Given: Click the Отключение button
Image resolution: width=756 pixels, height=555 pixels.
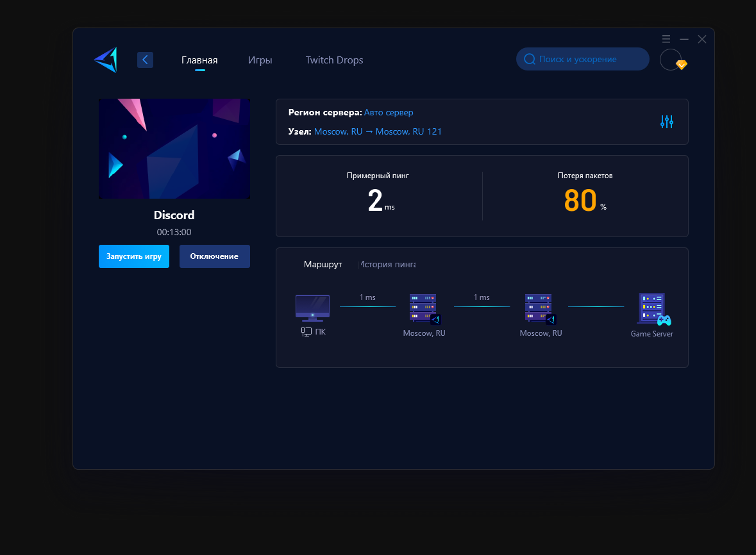Looking at the screenshot, I should [215, 256].
